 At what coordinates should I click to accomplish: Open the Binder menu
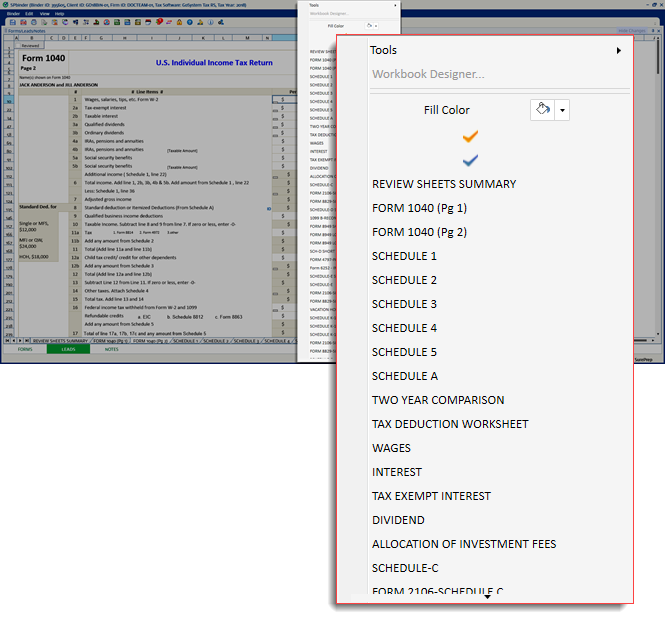click(13, 14)
